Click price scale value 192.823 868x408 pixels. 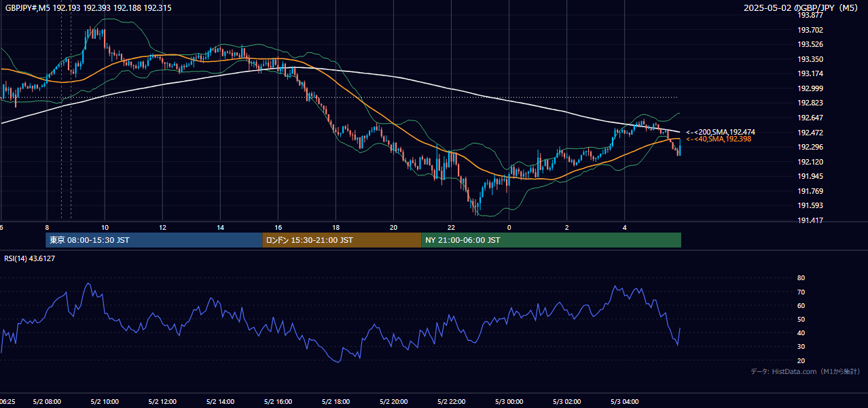(x=810, y=103)
